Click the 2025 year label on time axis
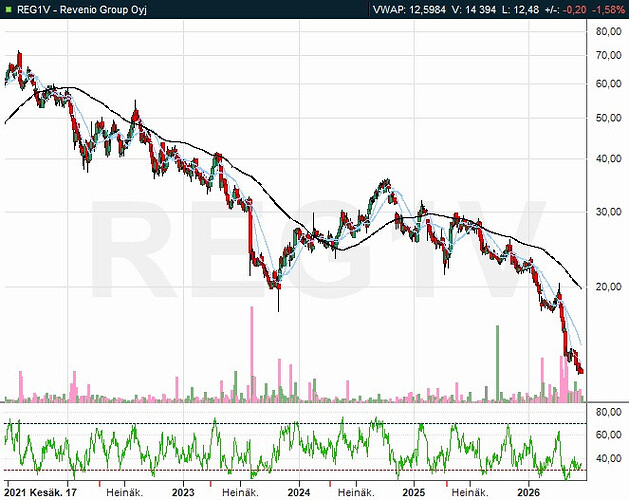 [x=414, y=492]
